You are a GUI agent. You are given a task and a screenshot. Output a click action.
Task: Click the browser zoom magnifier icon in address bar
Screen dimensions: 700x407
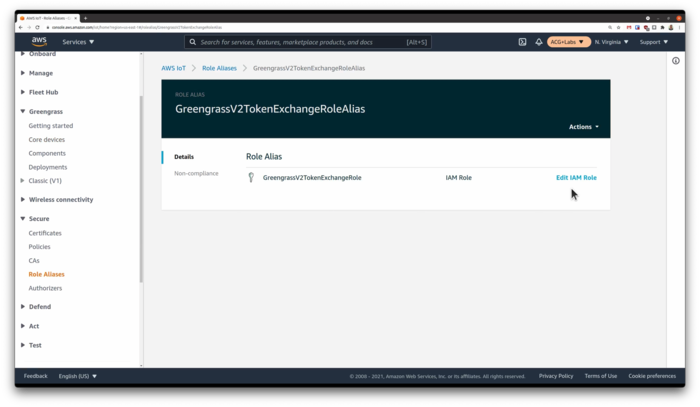610,27
